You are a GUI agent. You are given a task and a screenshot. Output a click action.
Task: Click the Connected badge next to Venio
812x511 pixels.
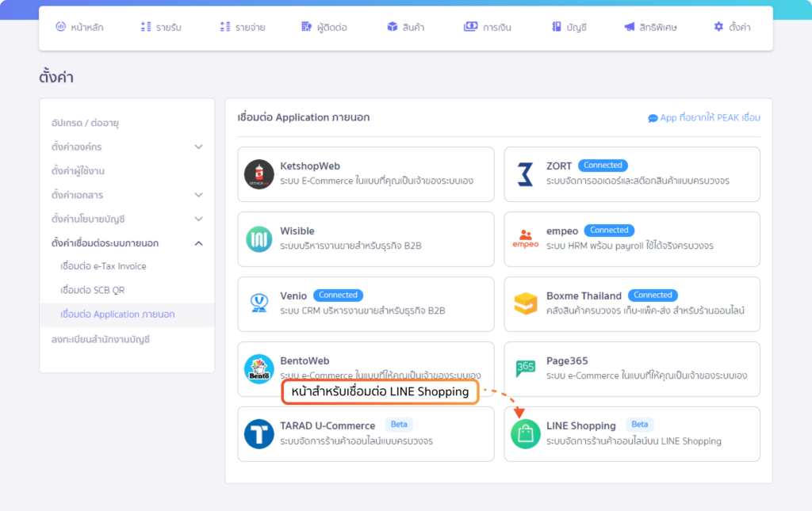click(x=338, y=296)
